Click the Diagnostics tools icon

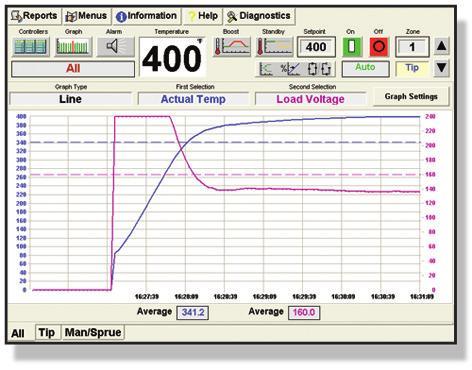coord(232,17)
